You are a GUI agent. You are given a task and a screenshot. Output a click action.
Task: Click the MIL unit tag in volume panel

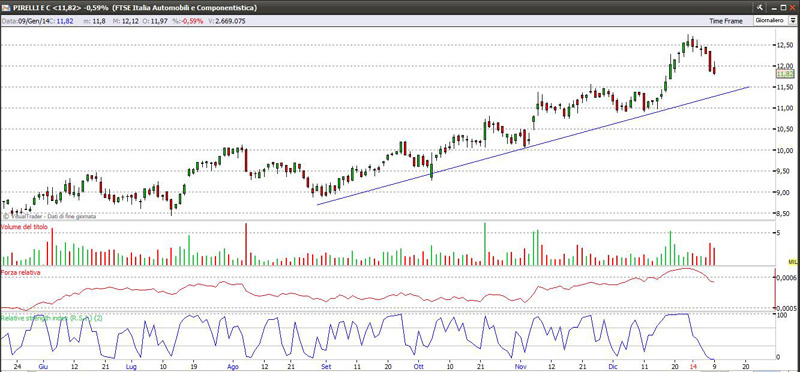tap(793, 262)
